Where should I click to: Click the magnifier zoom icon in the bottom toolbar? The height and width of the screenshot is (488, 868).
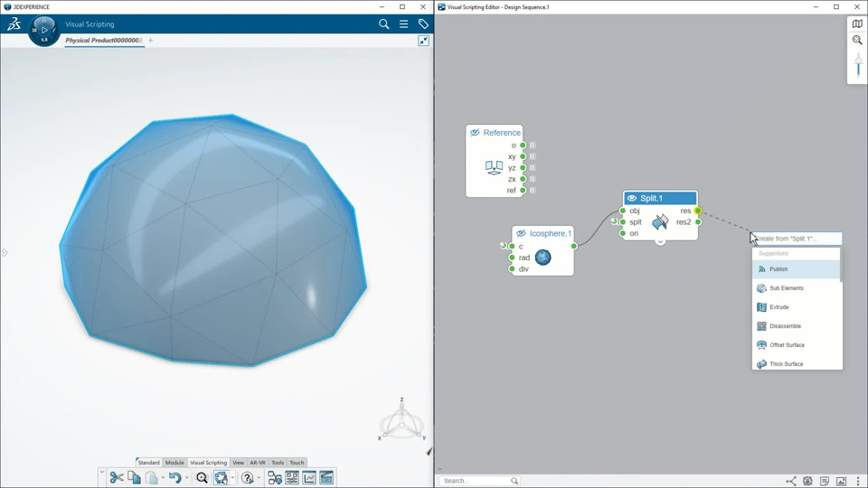coord(202,477)
